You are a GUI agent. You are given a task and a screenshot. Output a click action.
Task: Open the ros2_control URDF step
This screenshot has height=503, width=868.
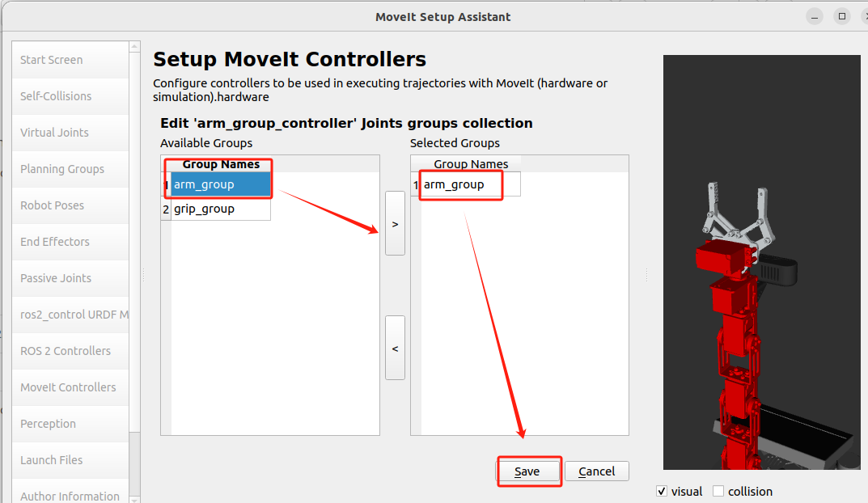70,315
